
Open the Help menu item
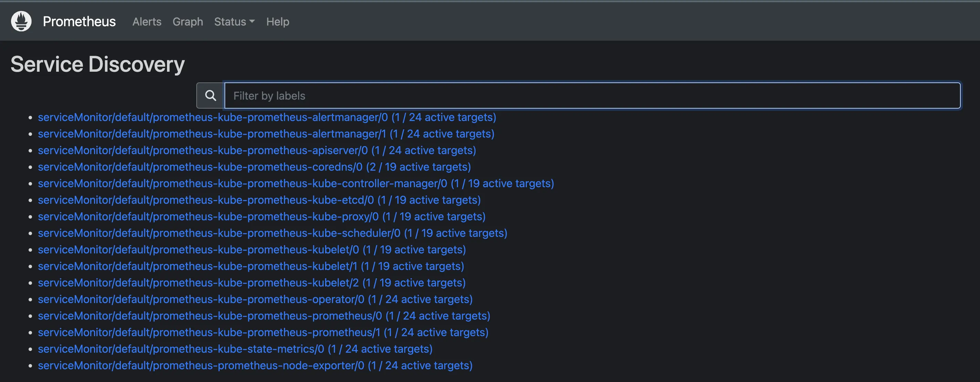(x=278, y=22)
